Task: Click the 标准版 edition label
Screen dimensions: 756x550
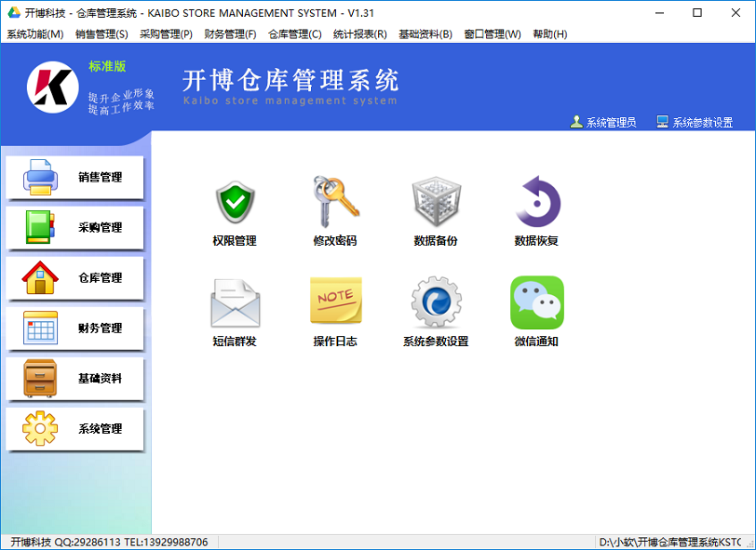Action: point(107,66)
